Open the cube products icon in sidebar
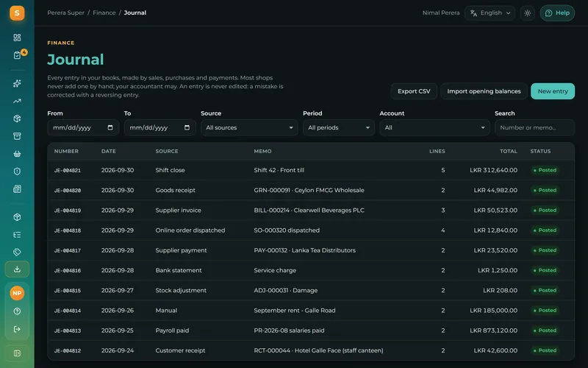This screenshot has height=368, width=588. tap(17, 217)
